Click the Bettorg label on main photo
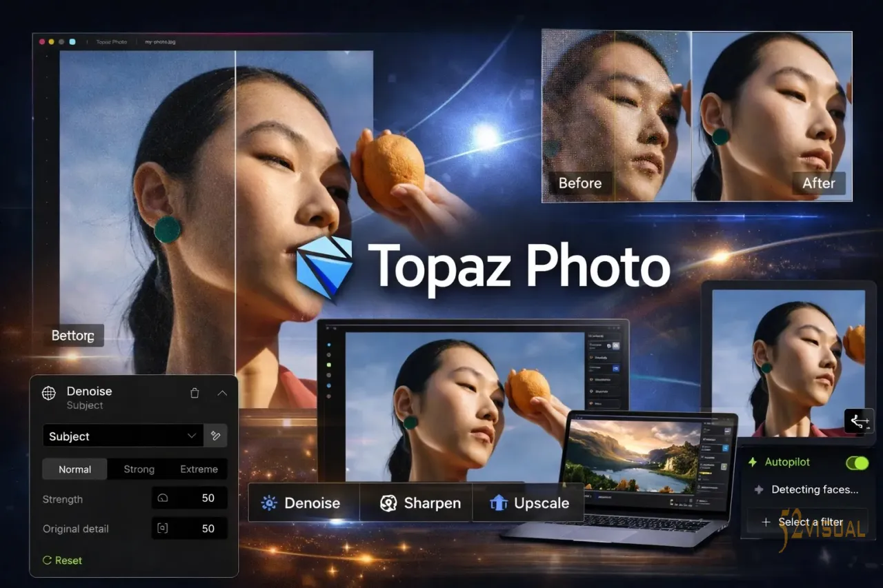This screenshot has width=883, height=588. (72, 336)
